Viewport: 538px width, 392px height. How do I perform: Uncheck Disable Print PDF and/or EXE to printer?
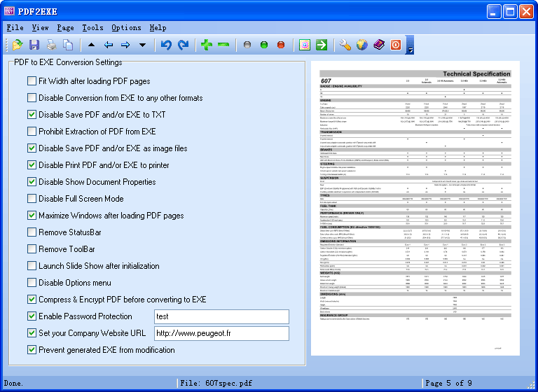[32, 165]
